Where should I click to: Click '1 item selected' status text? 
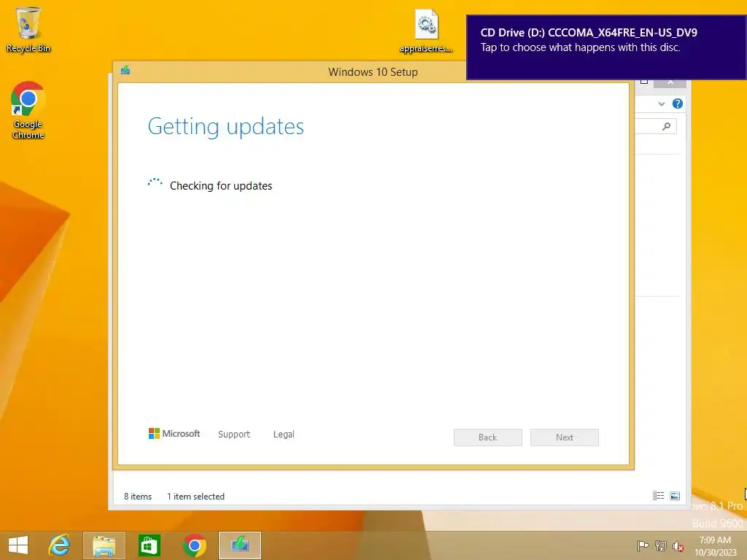[196, 496]
